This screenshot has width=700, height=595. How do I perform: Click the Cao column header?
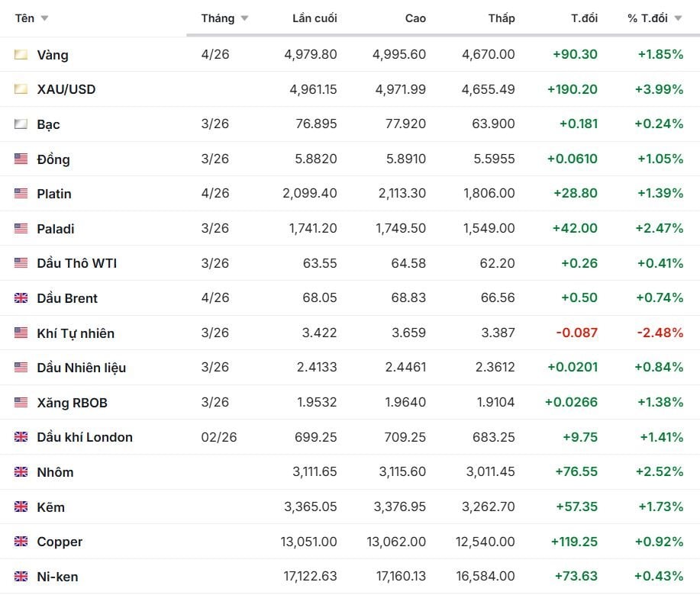tap(415, 18)
